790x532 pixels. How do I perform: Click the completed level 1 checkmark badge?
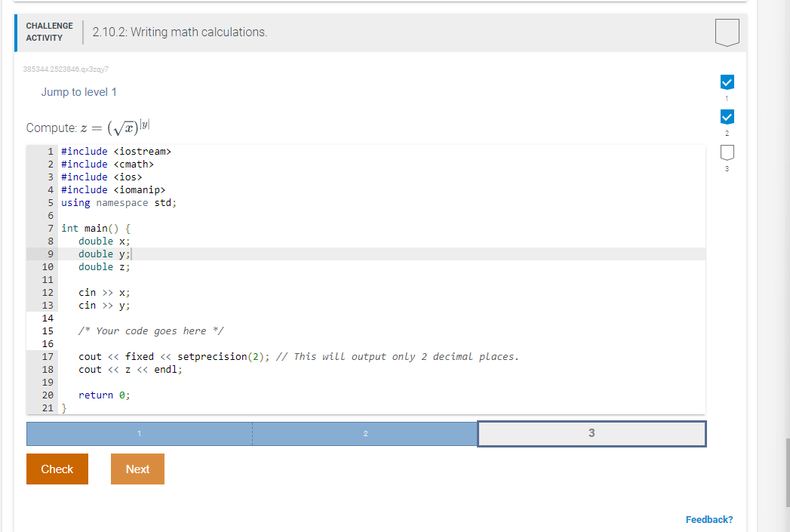727,81
